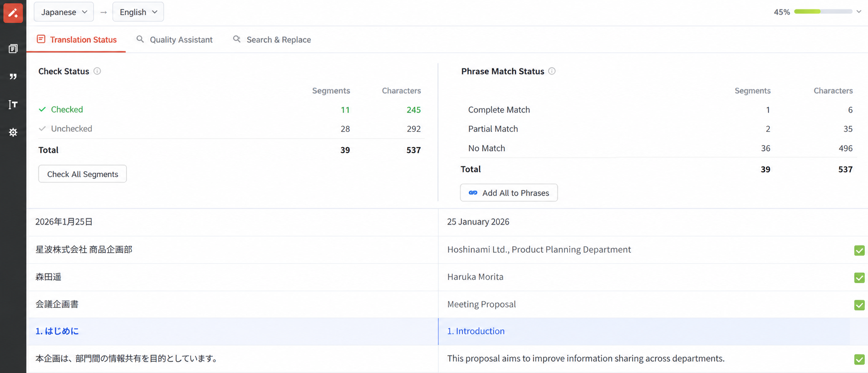Click the green checkmark beside Checked
The height and width of the screenshot is (373, 868).
42,109
